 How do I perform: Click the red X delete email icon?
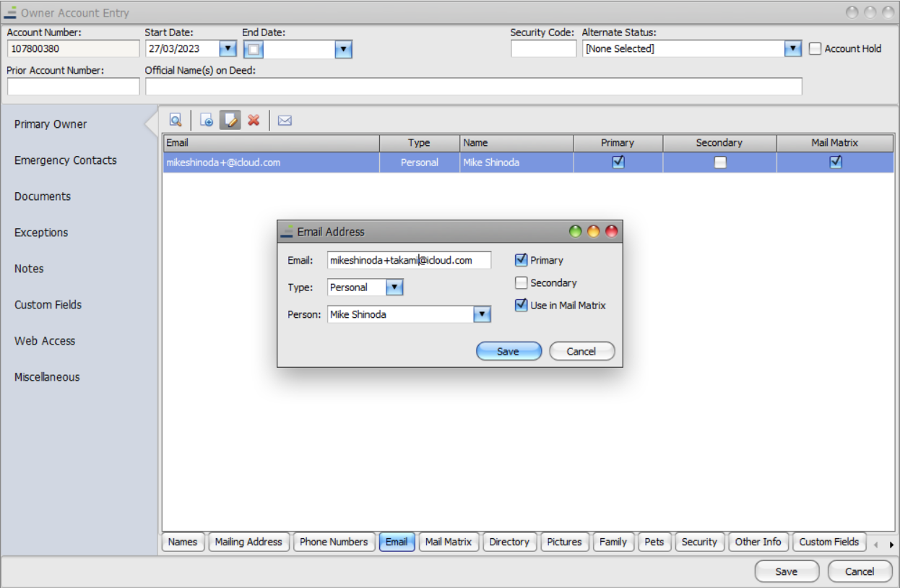tap(254, 121)
